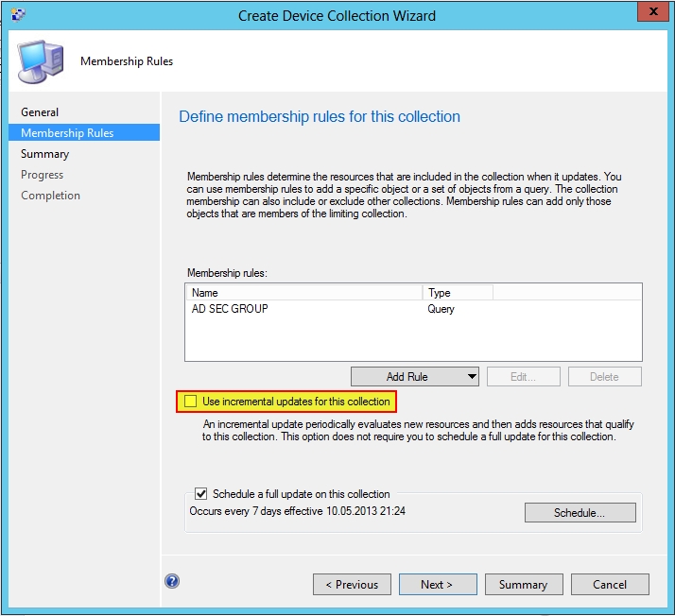Sort rules by the Type column header
Image resolution: width=675 pixels, height=616 pixels.
point(458,293)
